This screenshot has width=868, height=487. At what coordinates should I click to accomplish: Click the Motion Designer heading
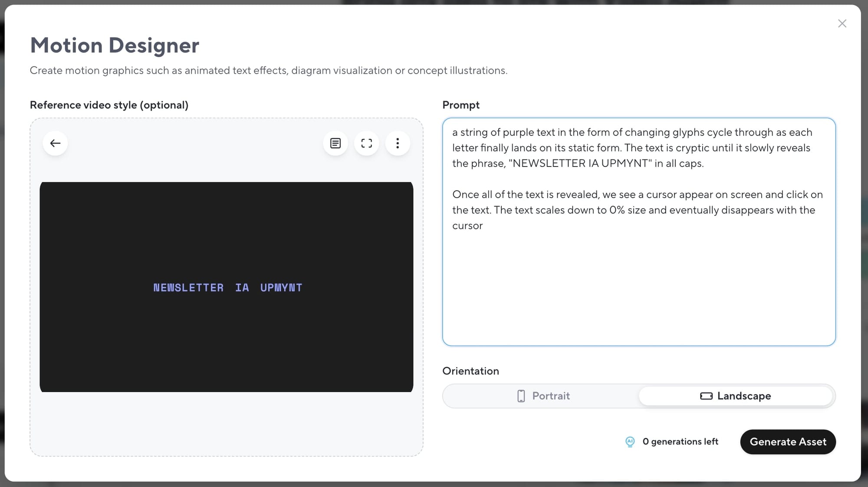click(x=115, y=45)
